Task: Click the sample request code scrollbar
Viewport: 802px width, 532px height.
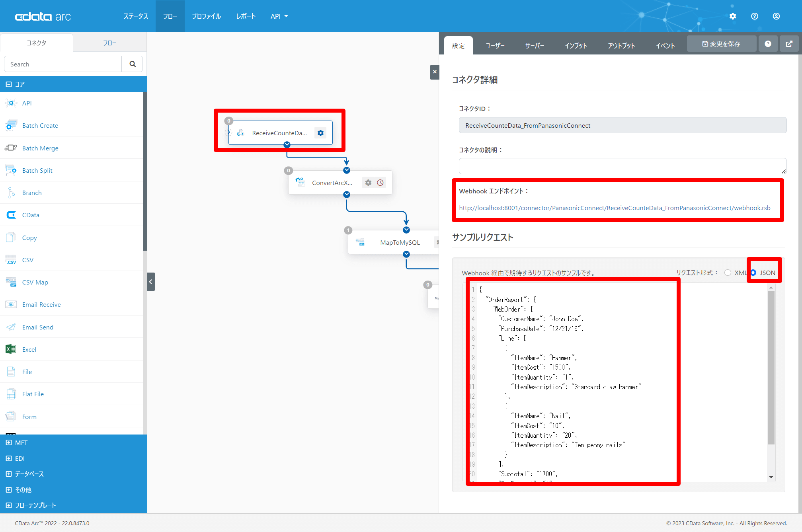Action: pyautogui.click(x=771, y=367)
